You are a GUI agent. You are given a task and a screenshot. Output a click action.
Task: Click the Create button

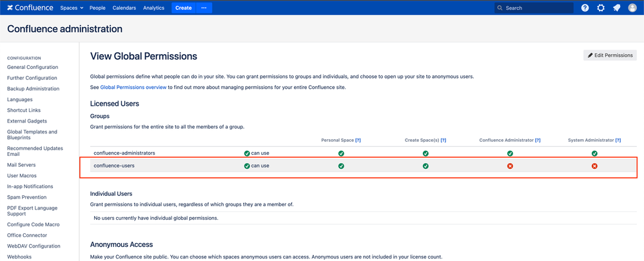click(184, 8)
